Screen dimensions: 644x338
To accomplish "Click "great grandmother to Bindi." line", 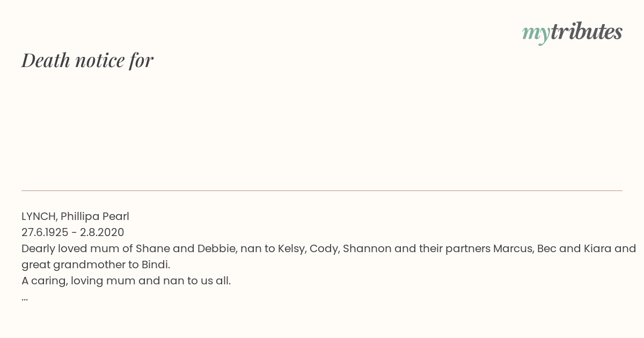I will [96, 265].
